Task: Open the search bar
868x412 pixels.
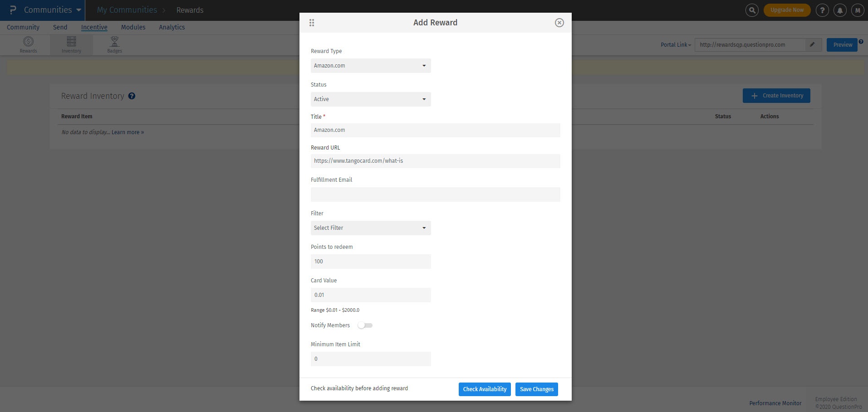Action: 751,10
